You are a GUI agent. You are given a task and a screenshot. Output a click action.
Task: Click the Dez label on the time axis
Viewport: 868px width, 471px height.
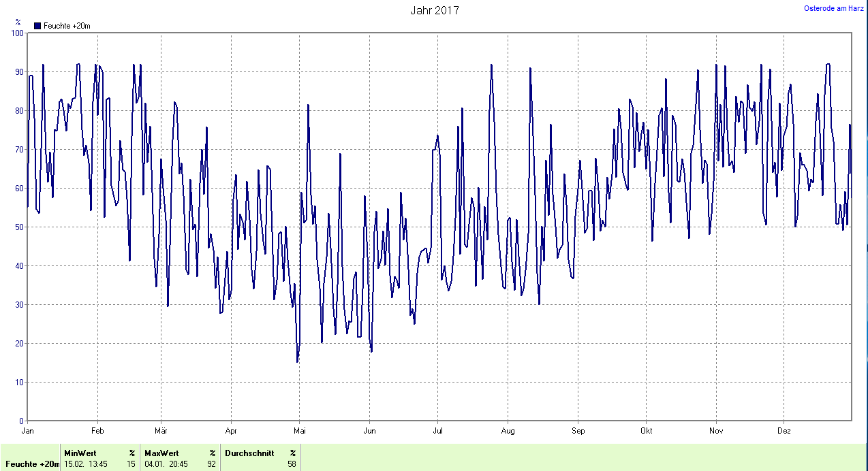(784, 431)
